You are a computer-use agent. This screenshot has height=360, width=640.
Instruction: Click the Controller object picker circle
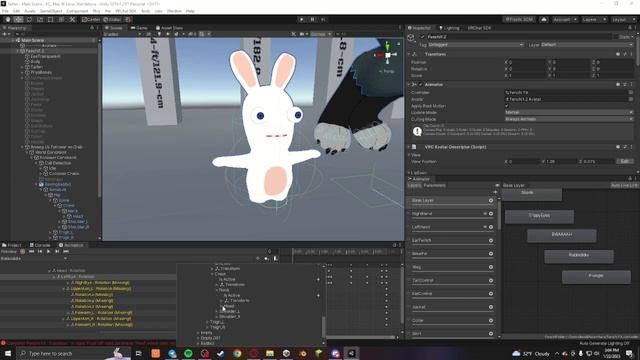tap(631, 93)
